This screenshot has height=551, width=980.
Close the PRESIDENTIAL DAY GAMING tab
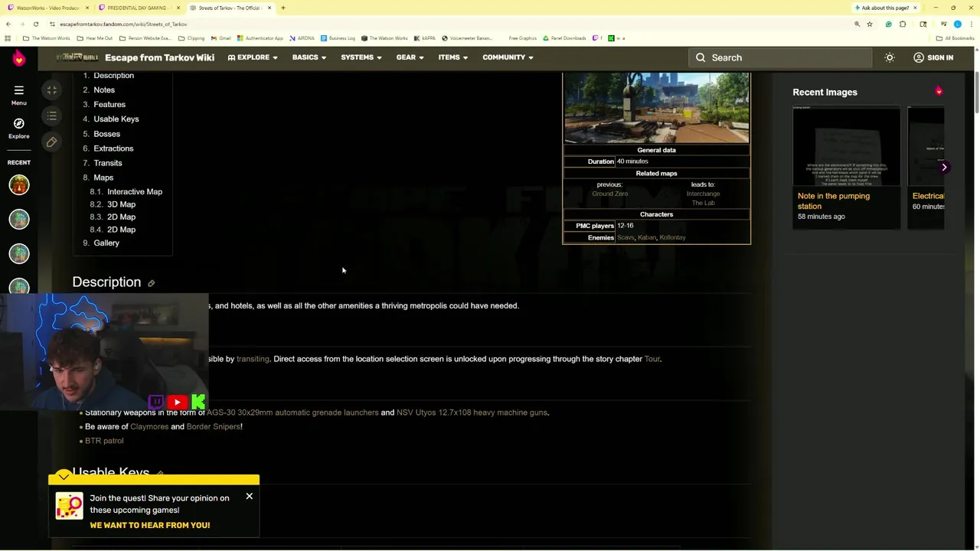pos(178,8)
